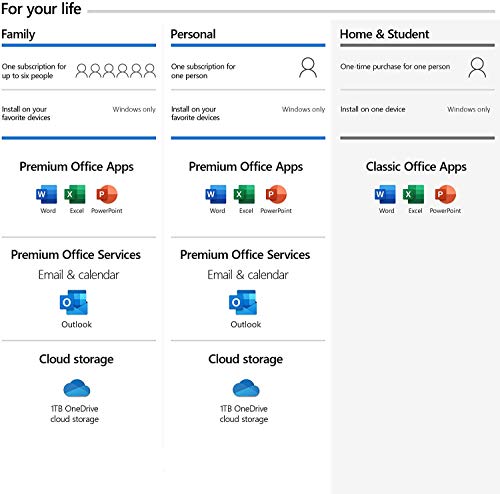The height and width of the screenshot is (494, 500).
Task: Click the Word icon under Home & Student
Action: click(x=385, y=194)
